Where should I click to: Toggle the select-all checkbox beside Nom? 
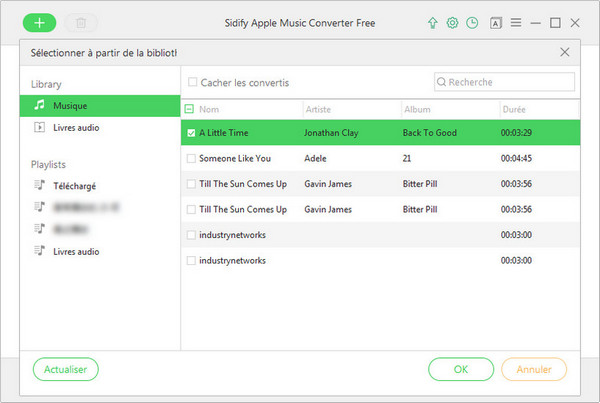pyautogui.click(x=190, y=109)
